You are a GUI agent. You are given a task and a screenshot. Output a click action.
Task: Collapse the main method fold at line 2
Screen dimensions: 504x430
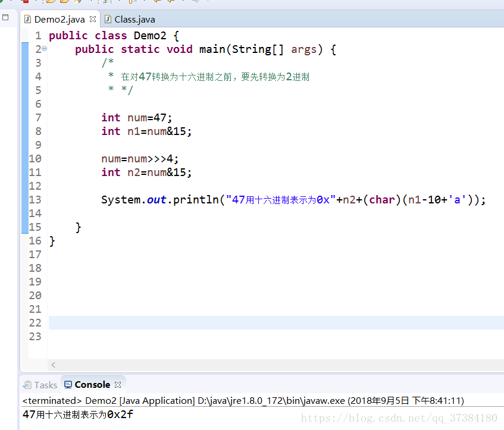tap(45, 49)
